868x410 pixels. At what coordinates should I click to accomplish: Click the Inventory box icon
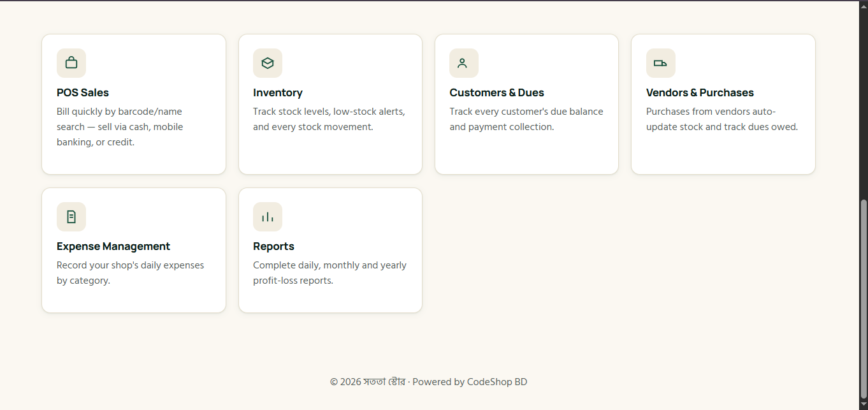pyautogui.click(x=268, y=63)
